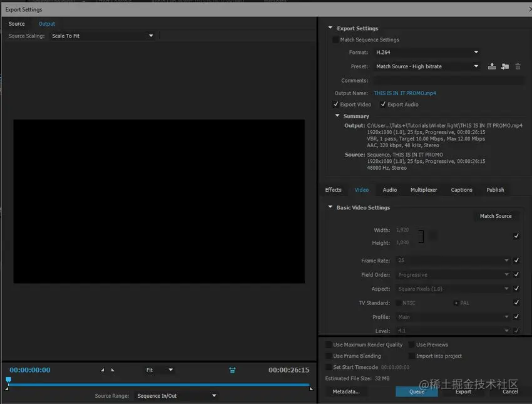Click the Import Preset folder icon
The height and width of the screenshot is (404, 532).
click(505, 66)
